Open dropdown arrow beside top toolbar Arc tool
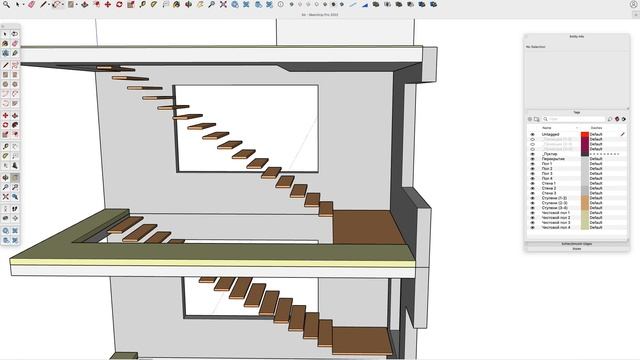 pyautogui.click(x=63, y=5)
